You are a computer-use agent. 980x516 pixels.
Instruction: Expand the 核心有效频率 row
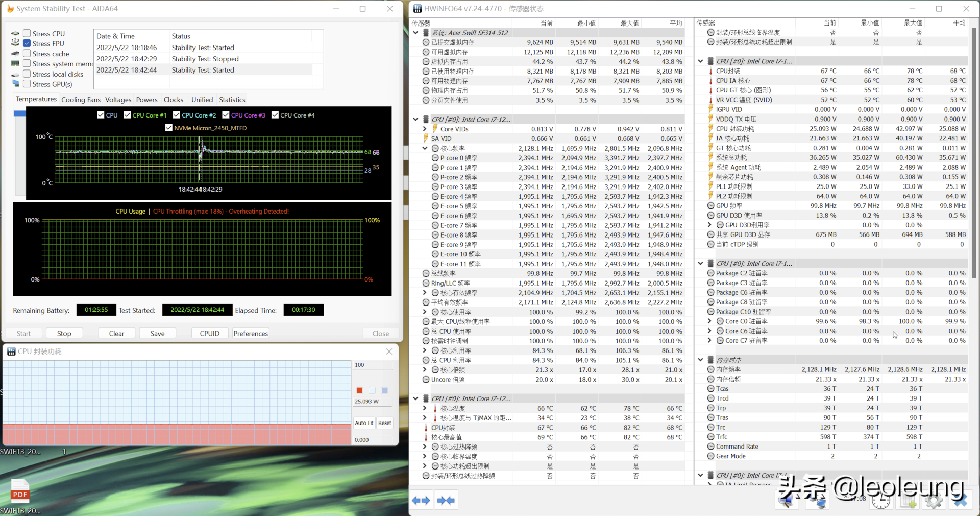425,293
